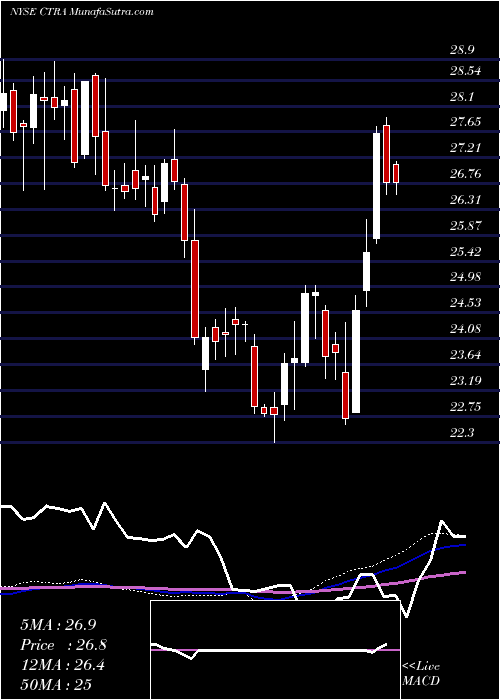Click the 22.3 price axis label
Image resolution: width=500 pixels, height=700 pixels.
click(462, 433)
